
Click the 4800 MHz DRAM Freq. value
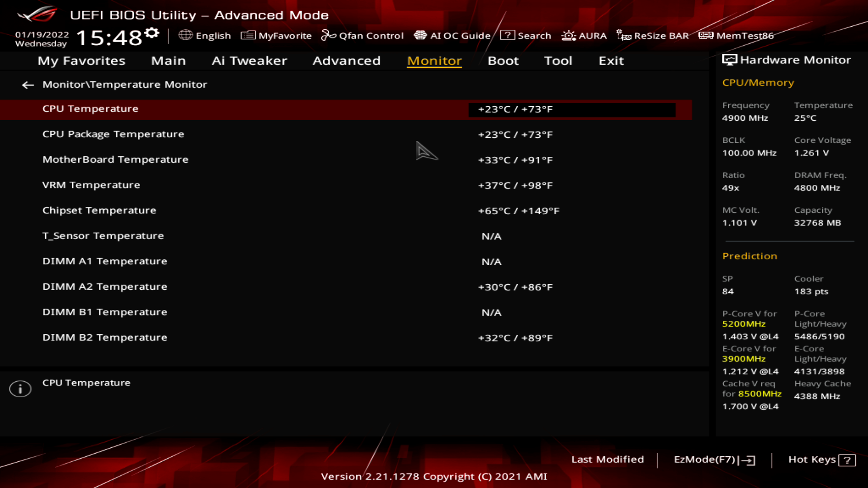[x=817, y=188]
